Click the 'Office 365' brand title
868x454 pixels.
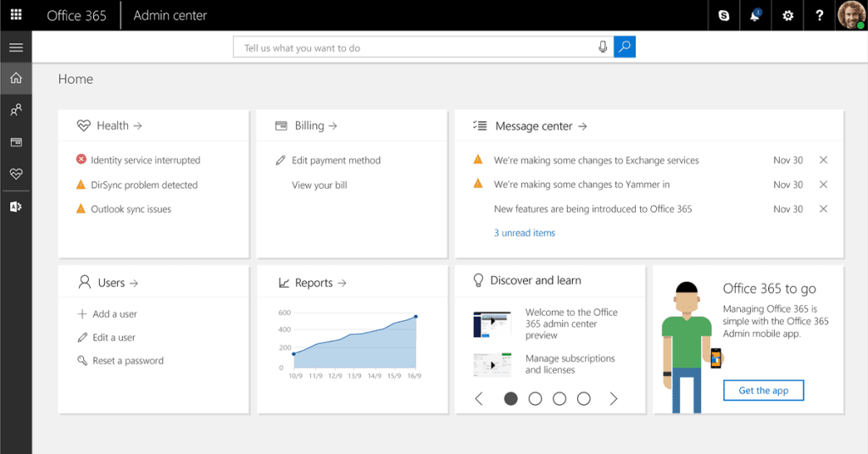pyautogui.click(x=76, y=15)
